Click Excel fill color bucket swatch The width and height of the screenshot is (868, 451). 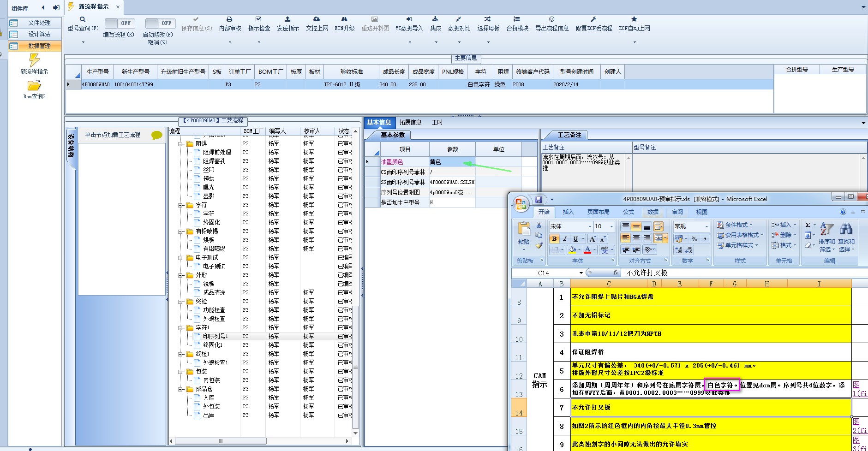point(572,250)
